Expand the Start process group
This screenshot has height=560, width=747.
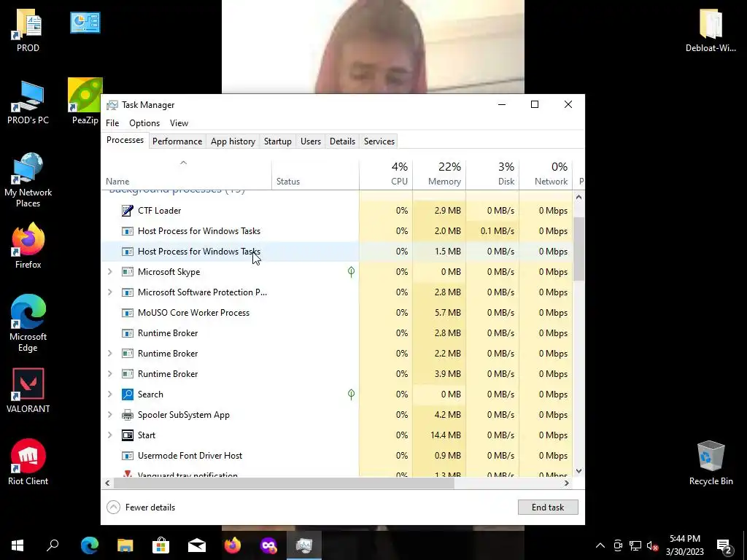click(x=109, y=435)
